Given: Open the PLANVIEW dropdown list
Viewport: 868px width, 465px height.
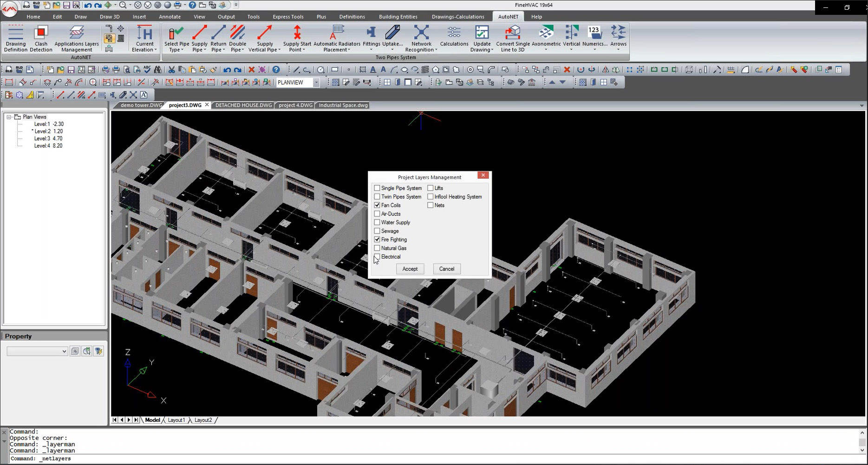Looking at the screenshot, I should click(x=316, y=83).
